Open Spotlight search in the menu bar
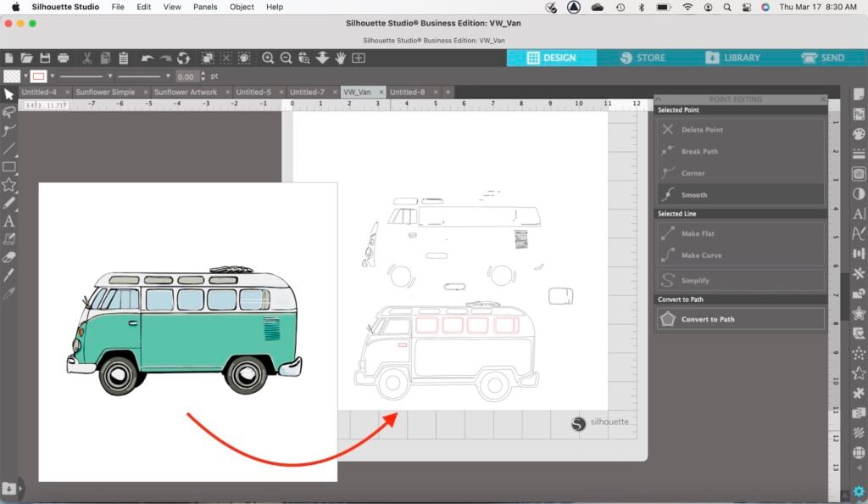Viewport: 868px width, 504px height. pos(726,7)
